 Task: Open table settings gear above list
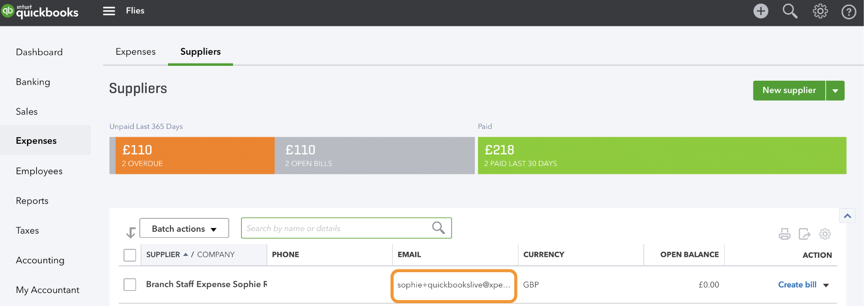click(x=825, y=234)
